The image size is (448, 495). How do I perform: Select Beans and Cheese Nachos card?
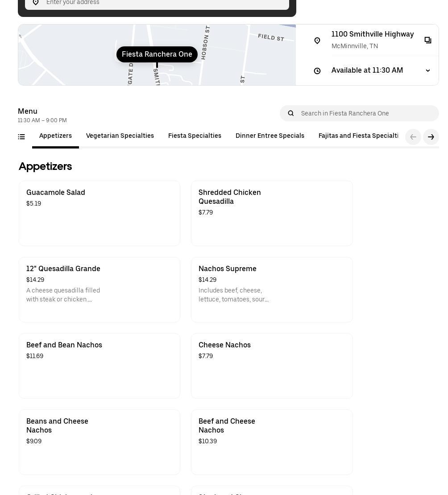100,442
